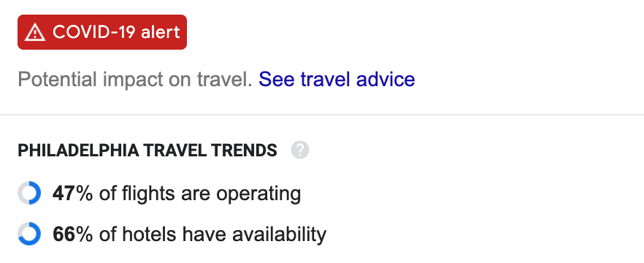Viewport: 644px width, 263px height.
Task: Select the "Potential impact on travel." text
Action: pyautogui.click(x=134, y=80)
